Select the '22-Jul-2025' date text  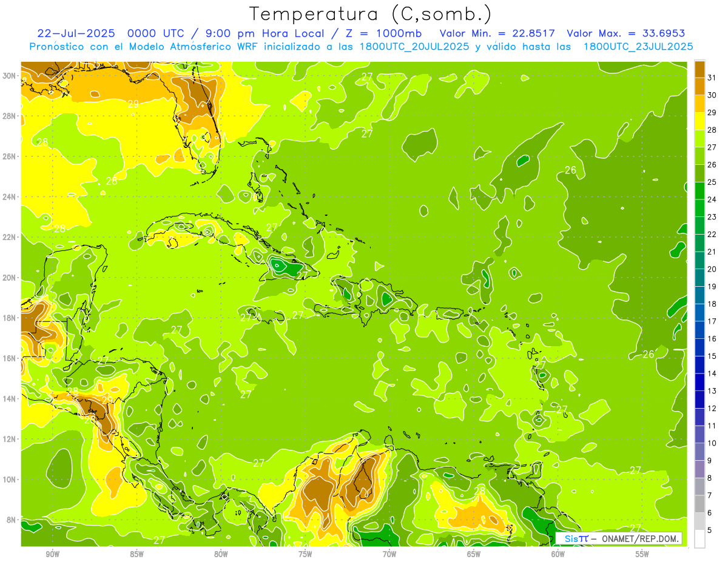click(77, 33)
